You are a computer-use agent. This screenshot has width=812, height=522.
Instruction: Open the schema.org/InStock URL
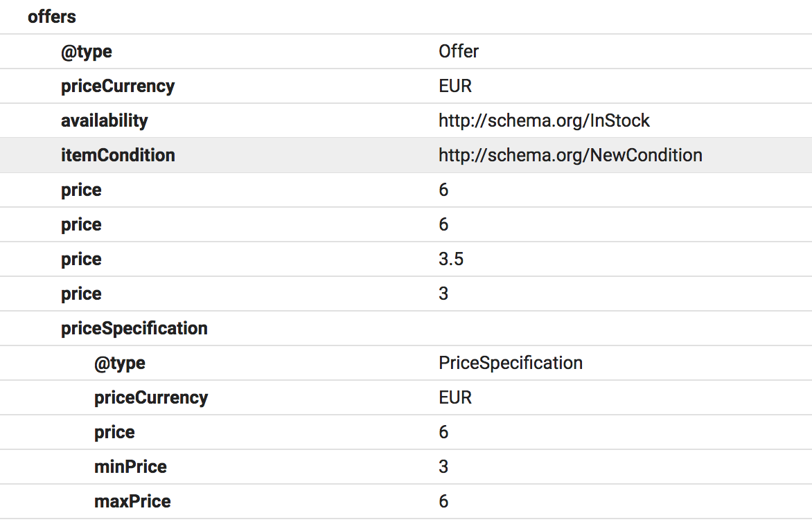(x=544, y=120)
